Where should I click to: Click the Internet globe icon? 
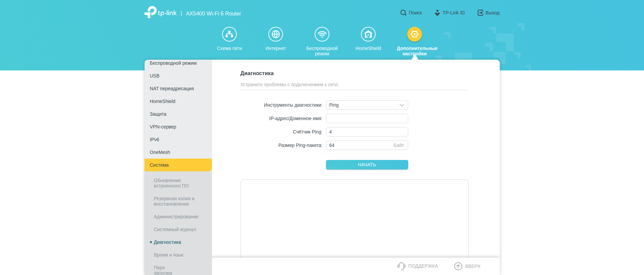[276, 34]
